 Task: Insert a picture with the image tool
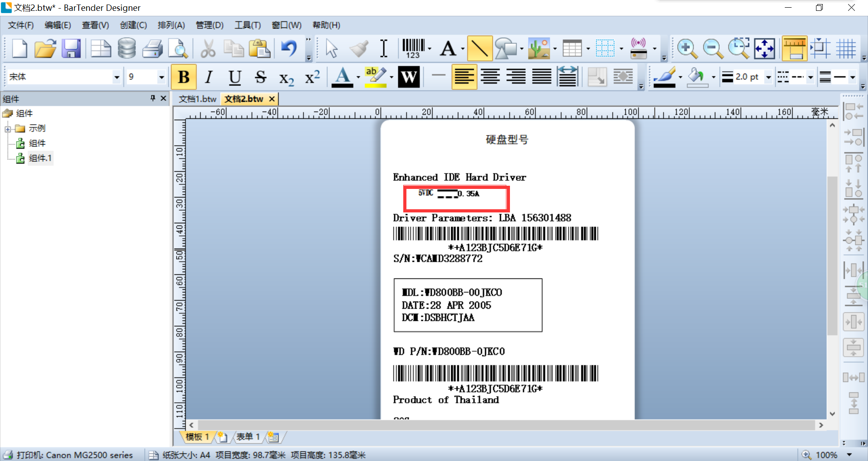539,48
